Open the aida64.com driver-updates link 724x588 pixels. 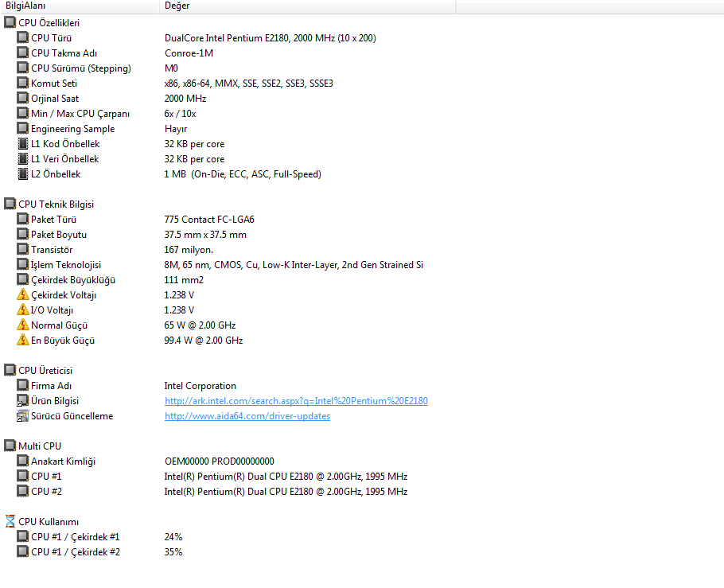(247, 416)
